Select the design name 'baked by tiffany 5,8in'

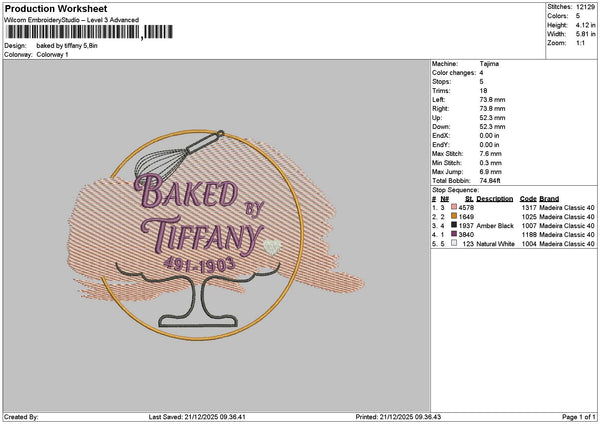(67, 46)
